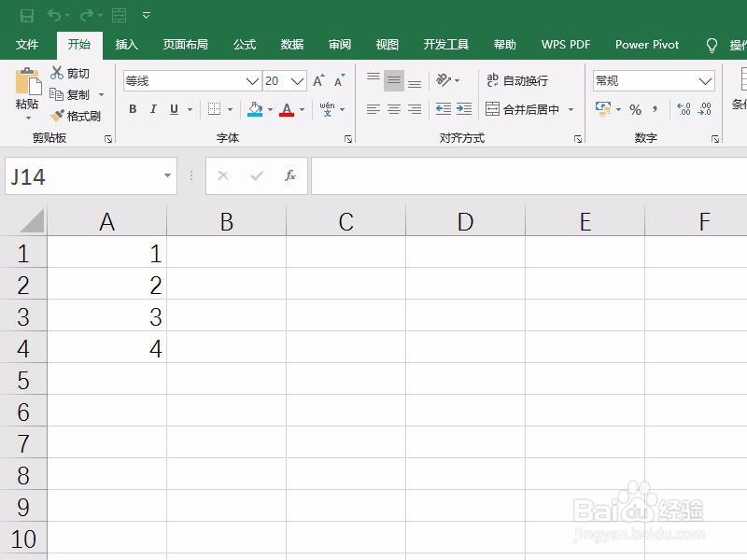
Task: Click the comma style icon
Action: [x=654, y=109]
